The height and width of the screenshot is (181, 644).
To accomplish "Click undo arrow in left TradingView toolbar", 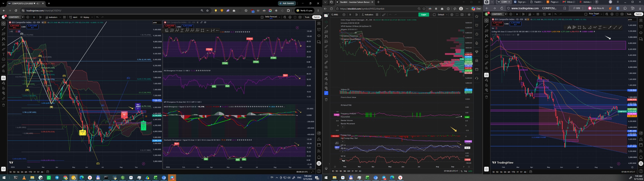I will 97,17.
